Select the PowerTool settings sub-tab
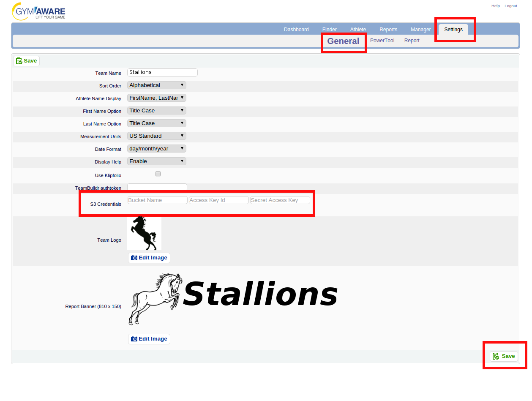Screen dimensions: 532x401 tap(382, 41)
